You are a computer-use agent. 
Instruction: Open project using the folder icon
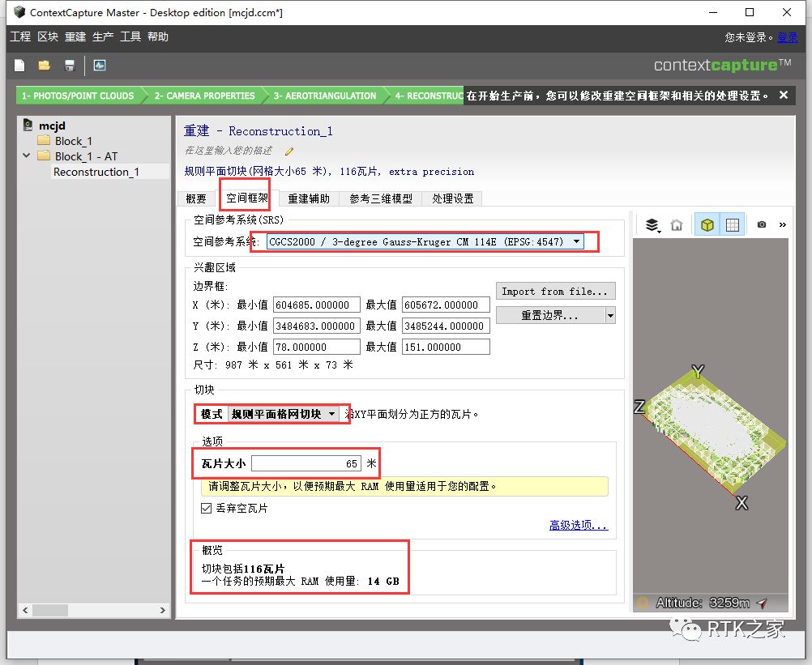pos(44,66)
